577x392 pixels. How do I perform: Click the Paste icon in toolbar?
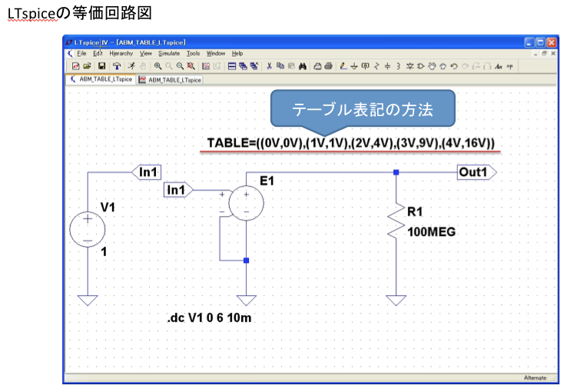coord(291,66)
